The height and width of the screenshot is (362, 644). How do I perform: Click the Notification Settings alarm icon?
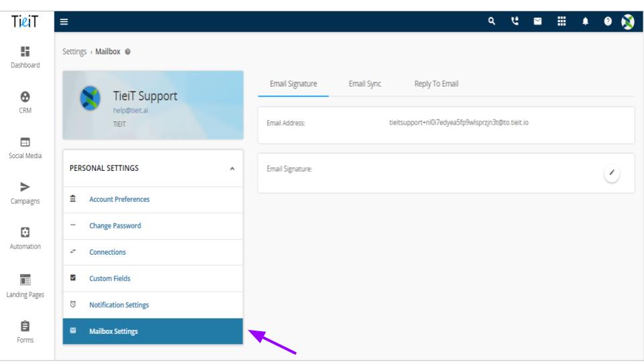72,304
